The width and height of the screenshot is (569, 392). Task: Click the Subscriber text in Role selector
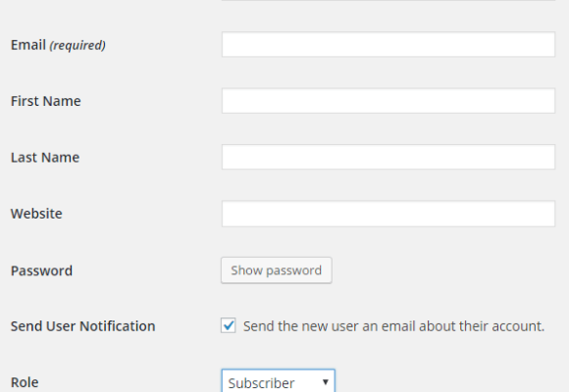click(261, 383)
